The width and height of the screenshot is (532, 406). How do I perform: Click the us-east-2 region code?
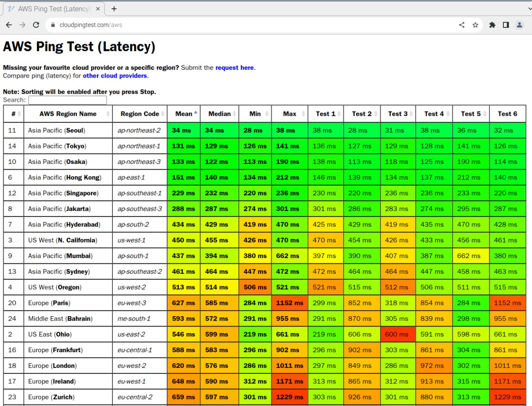pyautogui.click(x=131, y=334)
